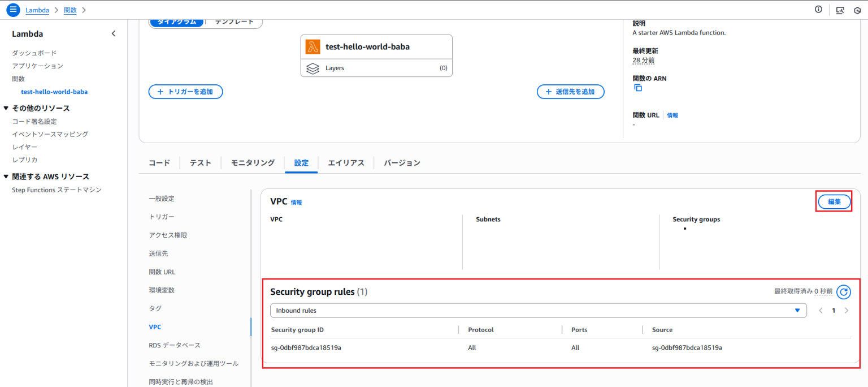The height and width of the screenshot is (387, 868).
Task: Refresh the Security group rules list
Action: point(844,292)
